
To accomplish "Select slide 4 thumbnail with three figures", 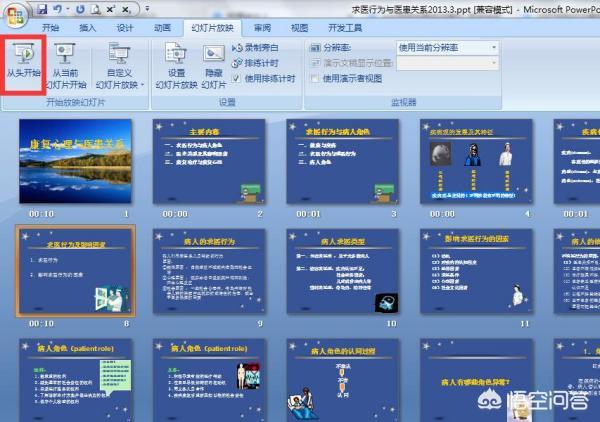I will click(x=476, y=161).
